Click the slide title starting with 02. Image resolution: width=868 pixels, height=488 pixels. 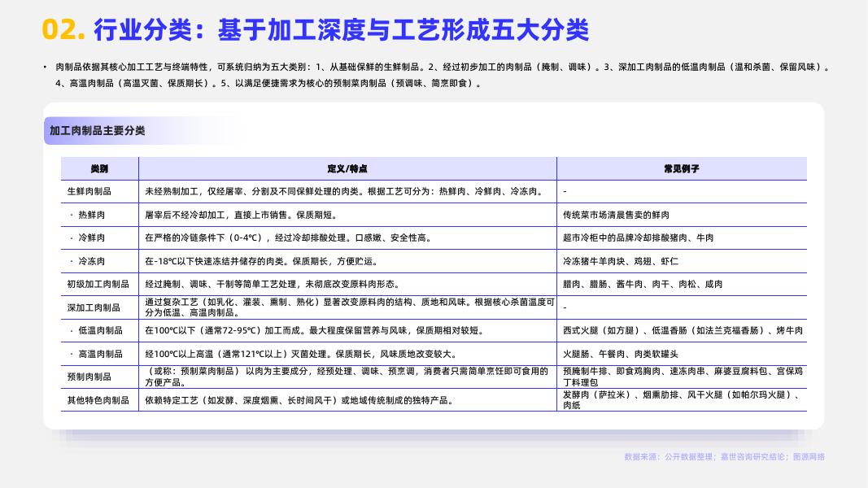pyautogui.click(x=315, y=30)
